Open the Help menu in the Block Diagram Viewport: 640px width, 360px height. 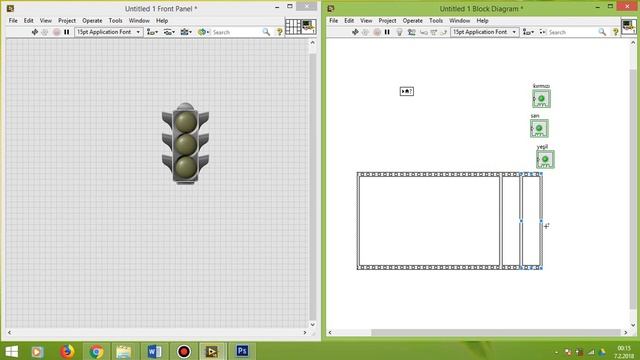click(x=482, y=20)
